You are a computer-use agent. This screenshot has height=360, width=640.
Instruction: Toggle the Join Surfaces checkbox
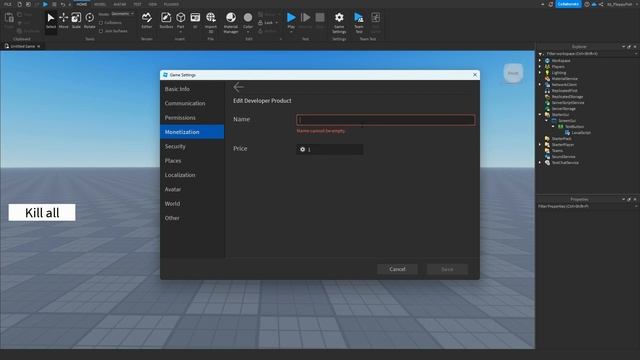tap(101, 31)
